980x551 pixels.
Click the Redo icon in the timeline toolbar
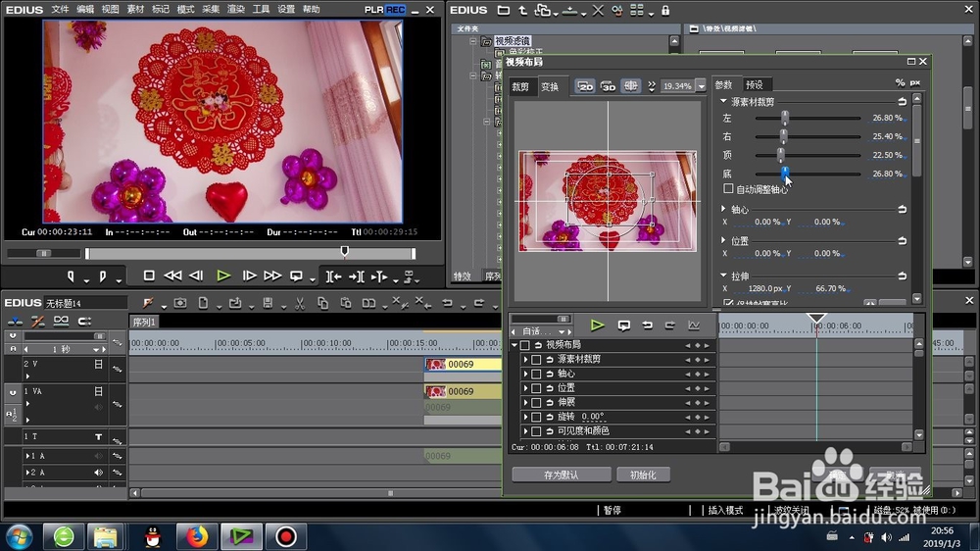(479, 303)
